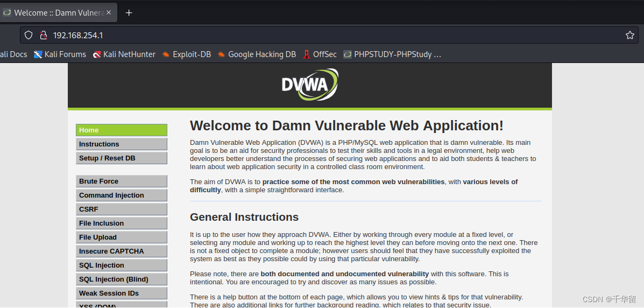Screen dimensions: 644x308
Task: Open the Kali NetHunter bookmark
Action: pyautogui.click(x=124, y=54)
